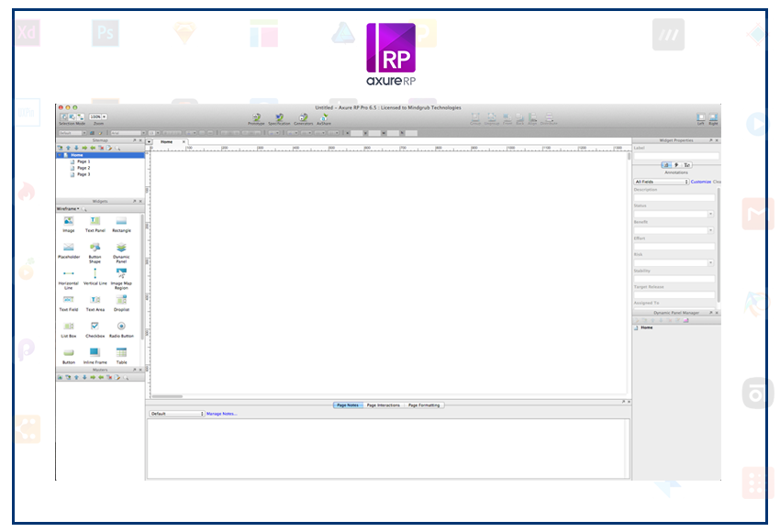Click the Customize link

coord(700,182)
